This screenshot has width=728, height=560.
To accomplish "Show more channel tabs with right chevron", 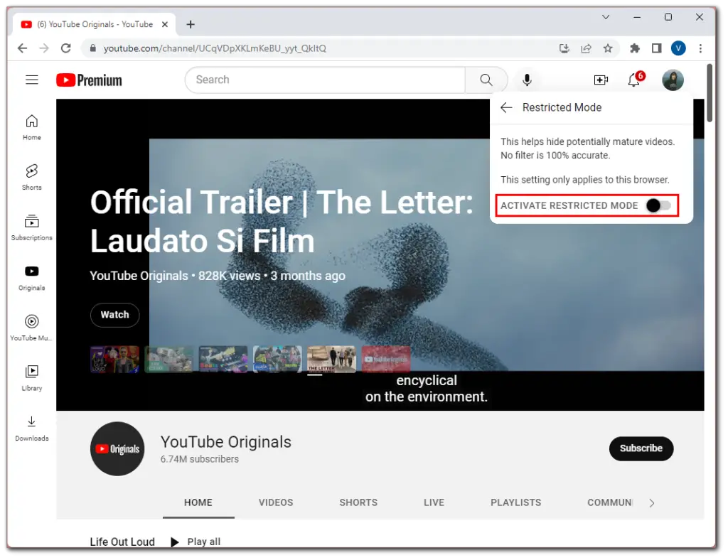I will [652, 503].
